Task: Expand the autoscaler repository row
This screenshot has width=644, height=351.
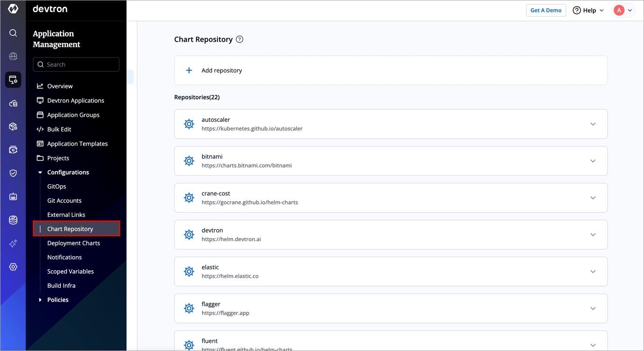Action: coord(593,124)
